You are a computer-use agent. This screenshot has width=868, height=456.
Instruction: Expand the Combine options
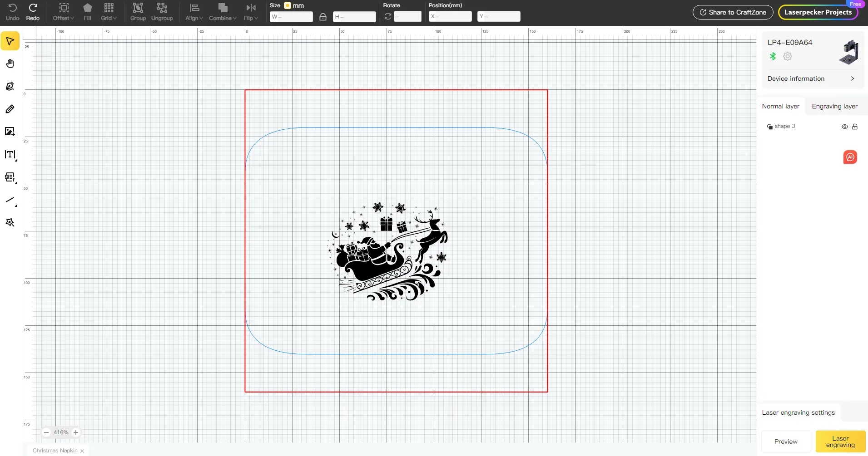[x=223, y=12]
